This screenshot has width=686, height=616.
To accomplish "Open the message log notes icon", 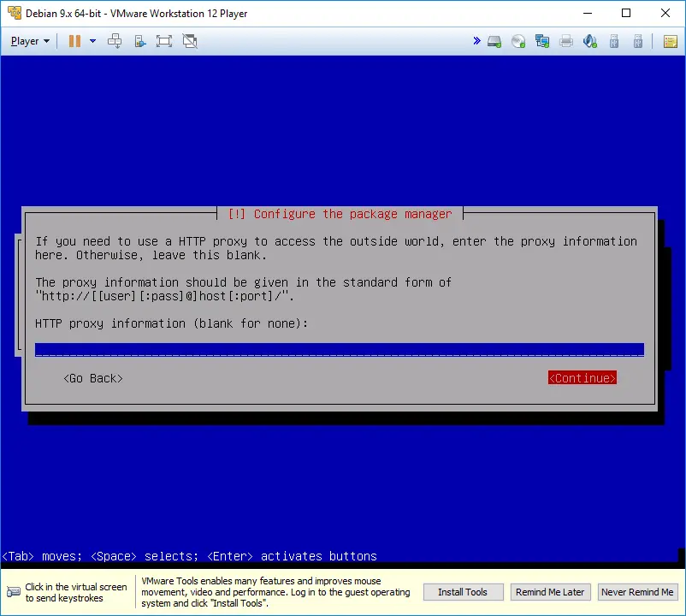I will pos(671,42).
